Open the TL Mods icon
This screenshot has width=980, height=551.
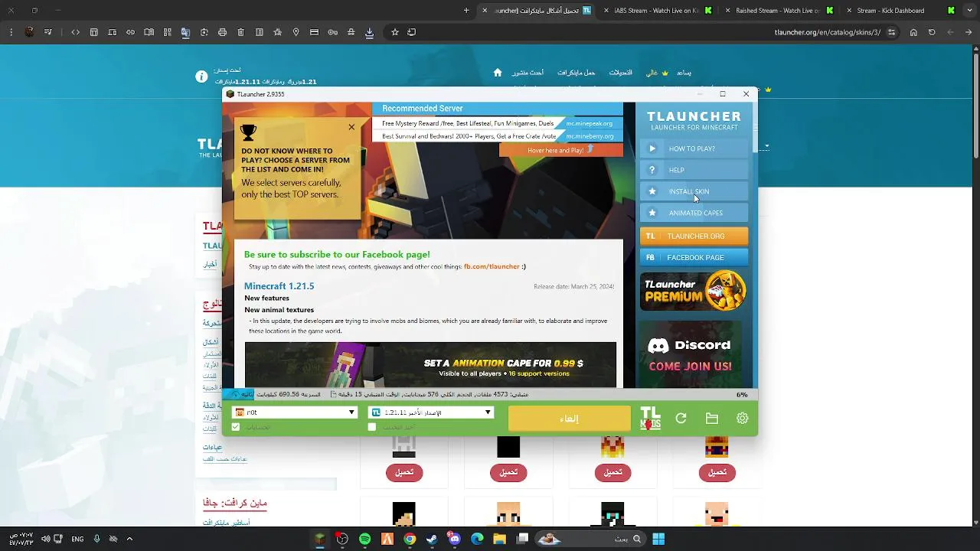point(650,418)
